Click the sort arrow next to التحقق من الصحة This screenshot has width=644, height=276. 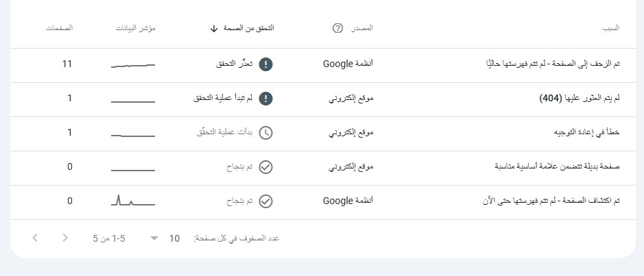pos(214,28)
